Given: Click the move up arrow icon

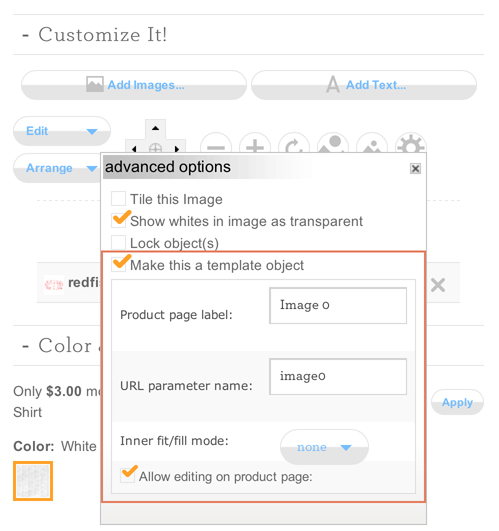Looking at the screenshot, I should [x=155, y=128].
